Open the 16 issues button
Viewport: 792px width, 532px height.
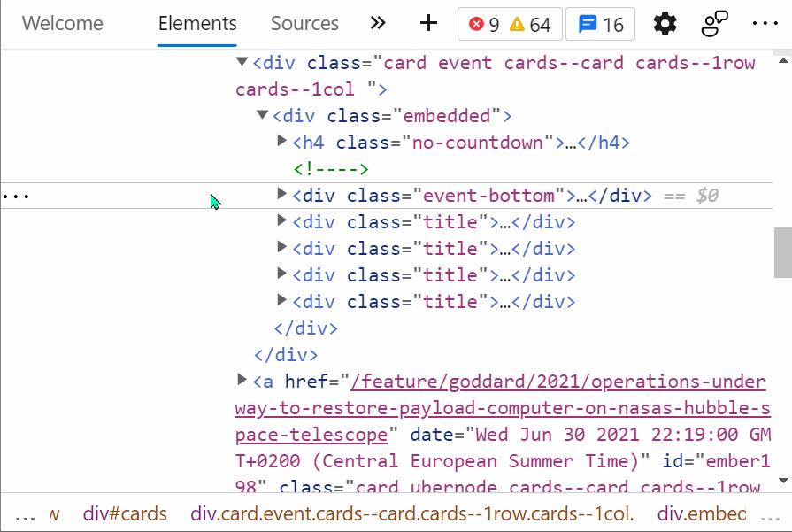click(601, 24)
